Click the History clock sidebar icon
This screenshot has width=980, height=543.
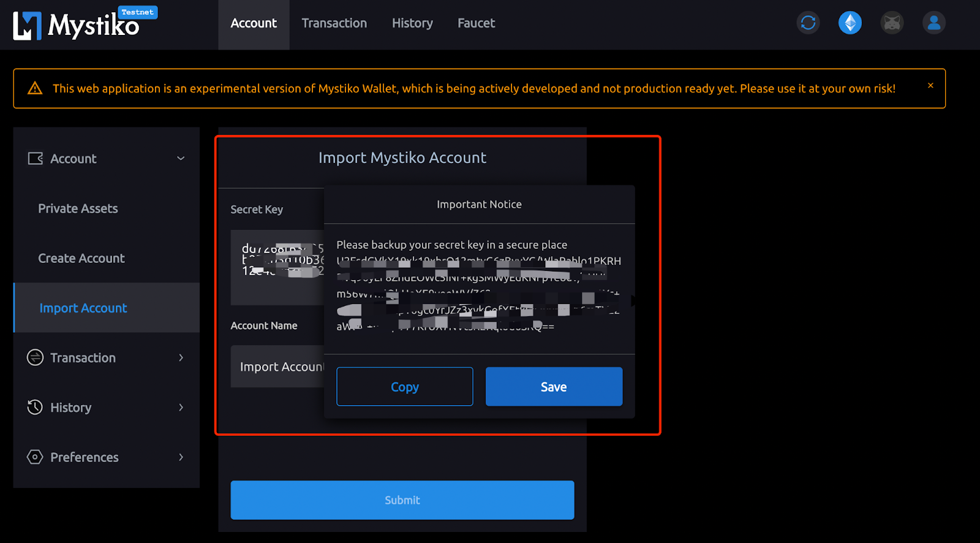click(x=35, y=407)
